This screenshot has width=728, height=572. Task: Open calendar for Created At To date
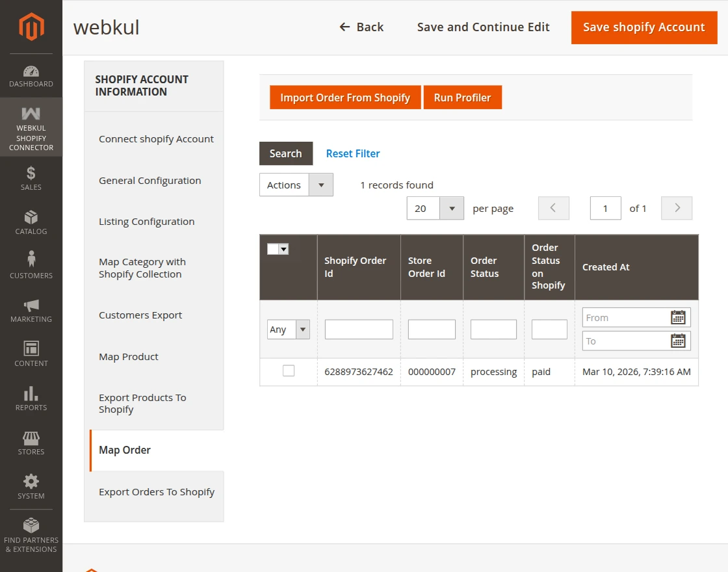678,341
